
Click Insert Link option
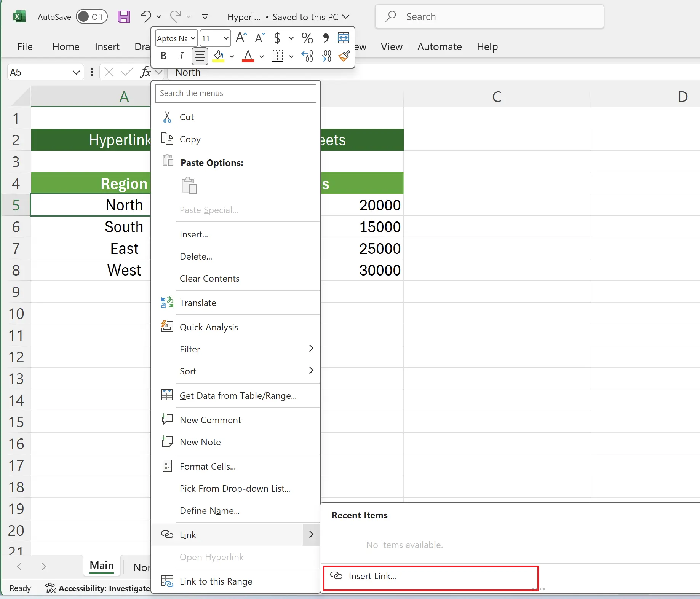(x=372, y=576)
